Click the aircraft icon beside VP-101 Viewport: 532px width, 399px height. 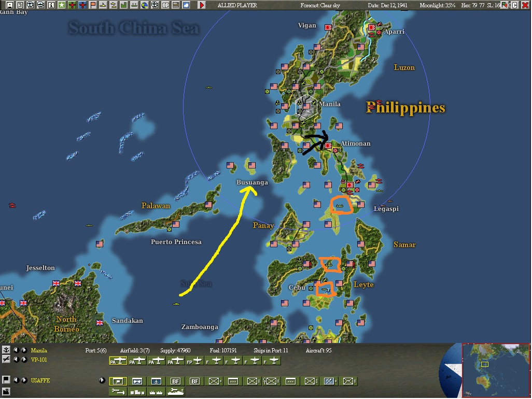[6, 359]
